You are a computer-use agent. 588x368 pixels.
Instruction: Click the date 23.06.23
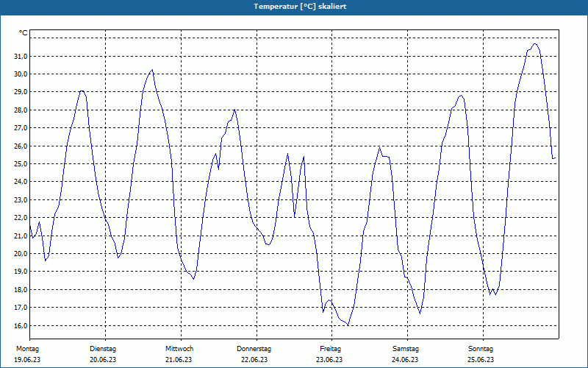(x=329, y=360)
